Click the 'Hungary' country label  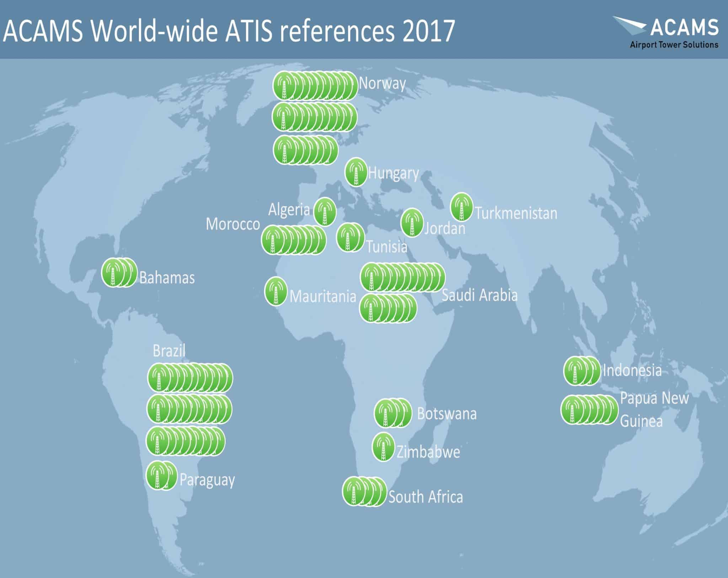click(x=394, y=174)
